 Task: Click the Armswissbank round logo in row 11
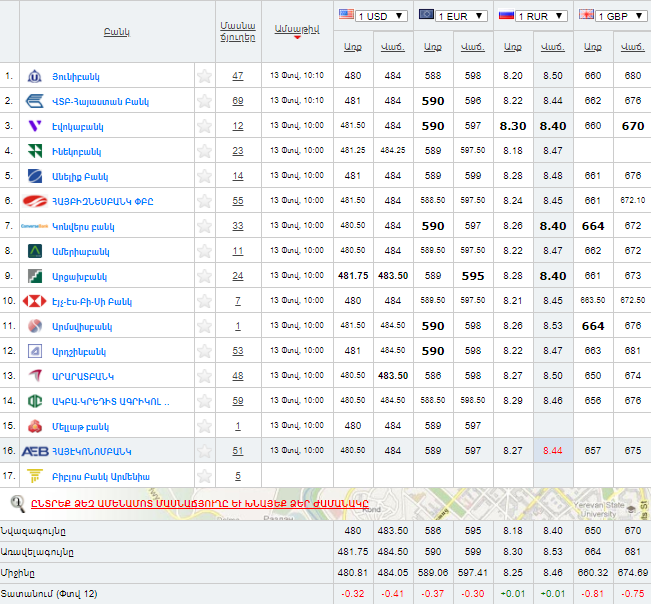(34, 326)
